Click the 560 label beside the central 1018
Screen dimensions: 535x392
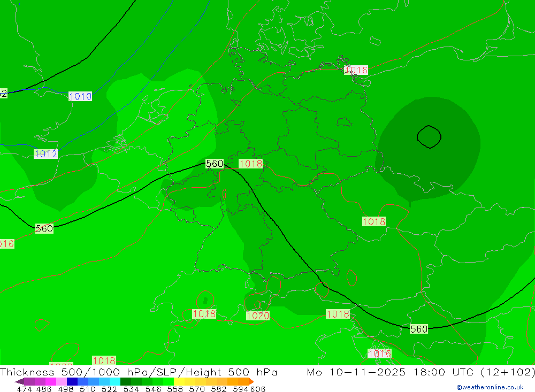pyautogui.click(x=215, y=164)
